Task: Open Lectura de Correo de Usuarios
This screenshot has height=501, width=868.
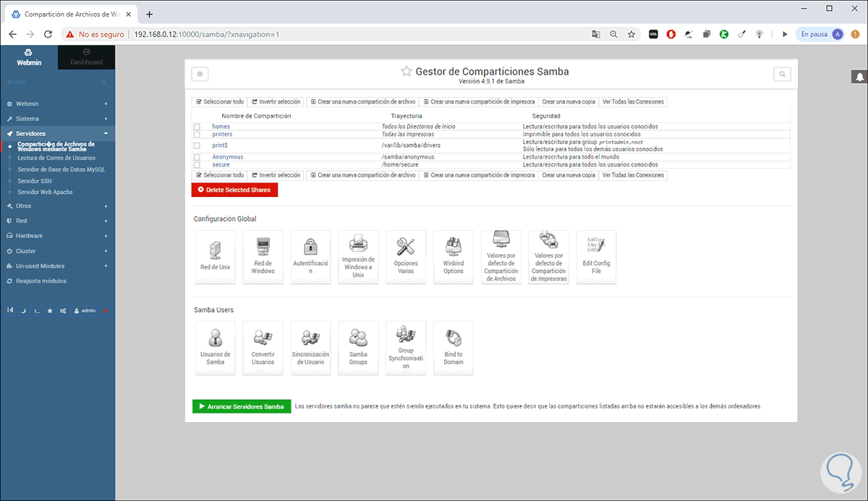Action: click(x=56, y=158)
